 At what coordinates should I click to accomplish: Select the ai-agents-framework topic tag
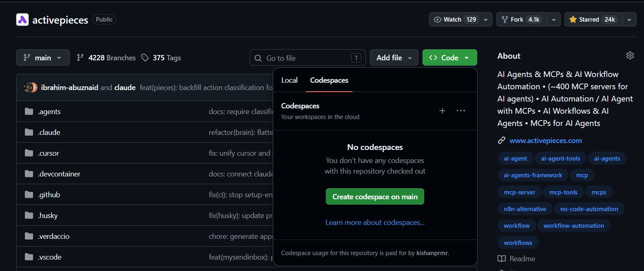click(x=533, y=175)
